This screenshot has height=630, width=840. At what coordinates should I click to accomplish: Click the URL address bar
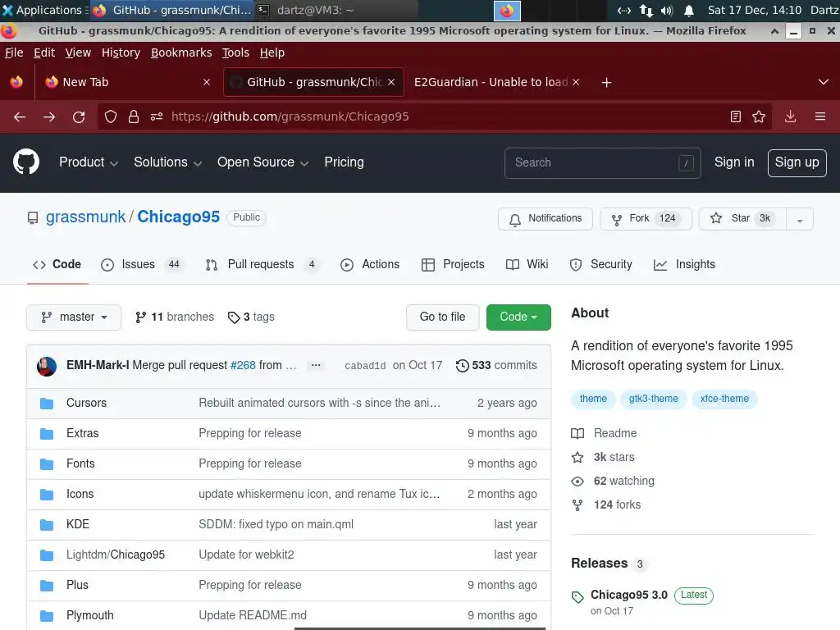tap(434, 116)
